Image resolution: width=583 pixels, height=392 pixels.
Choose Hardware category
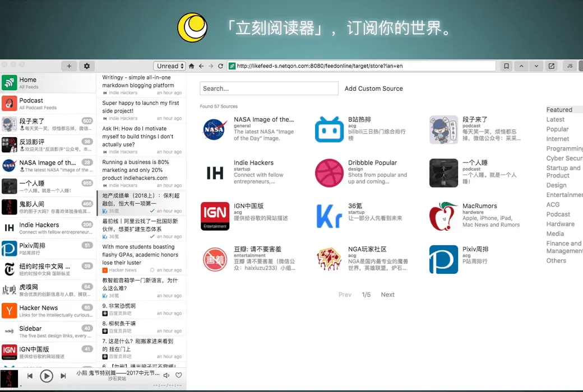[x=561, y=224]
